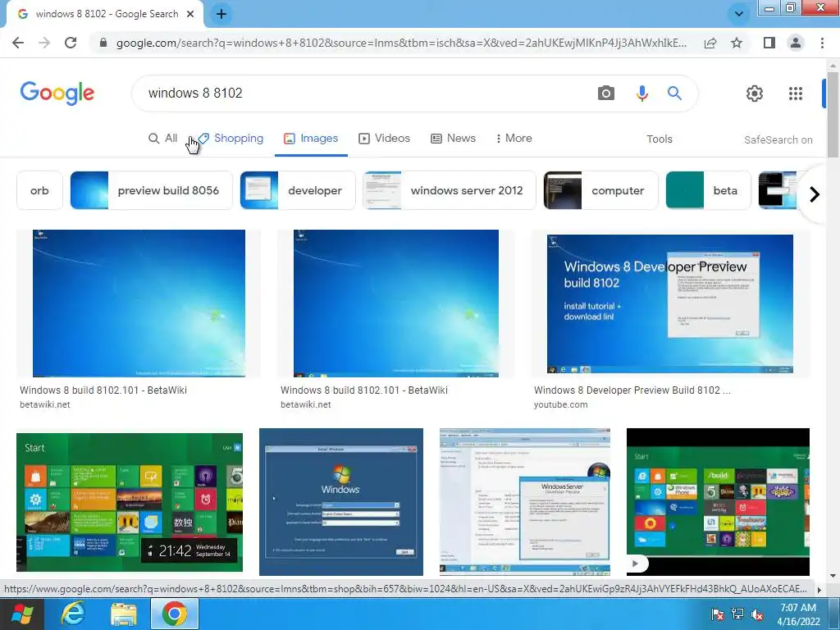Open Chrome's three-dot menu
This screenshot has height=630, width=840.
point(822,43)
